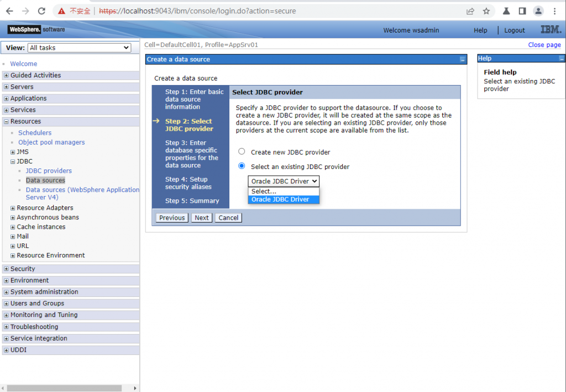Open Data sources navigation item
This screenshot has width=566, height=392.
45,181
